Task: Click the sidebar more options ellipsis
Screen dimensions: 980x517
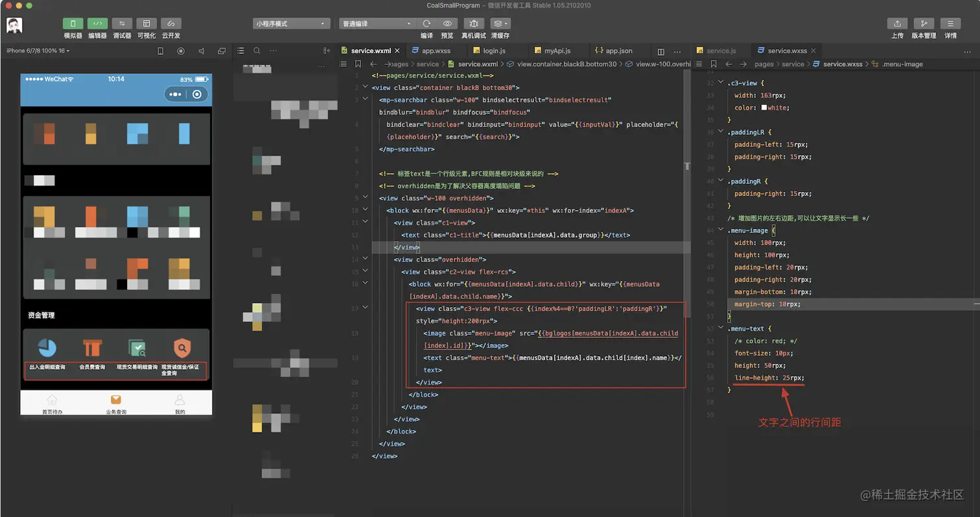Action: 274,51
